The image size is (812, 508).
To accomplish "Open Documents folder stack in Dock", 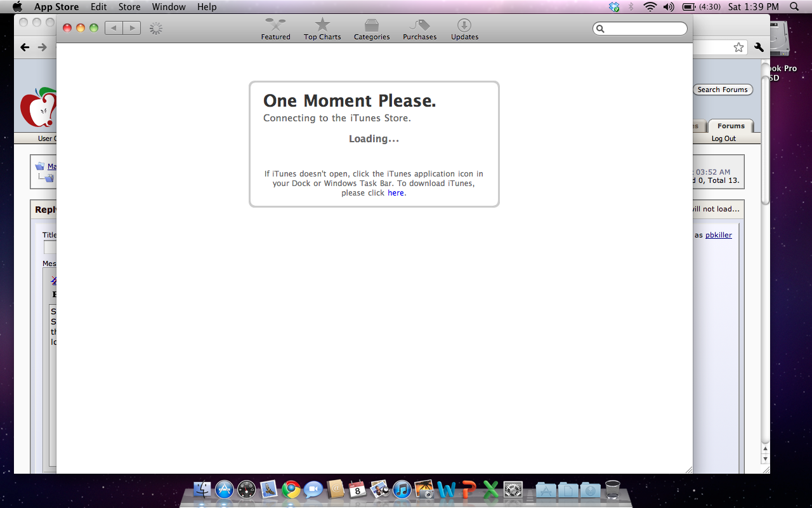I will coord(568,490).
